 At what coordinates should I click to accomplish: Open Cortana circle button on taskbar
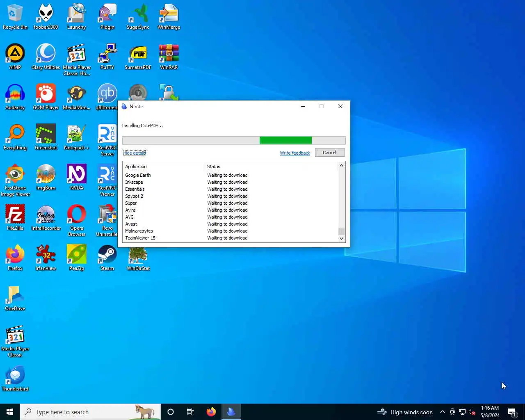coord(171,412)
